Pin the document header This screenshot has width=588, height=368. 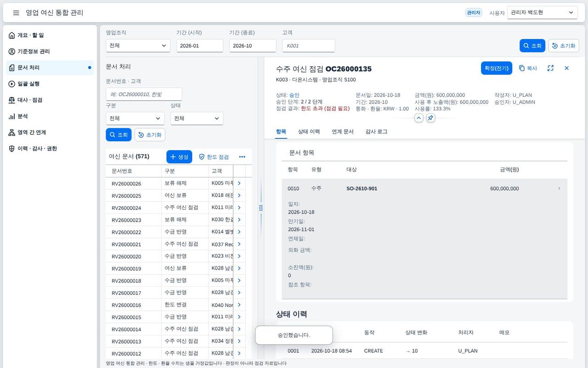430,118
